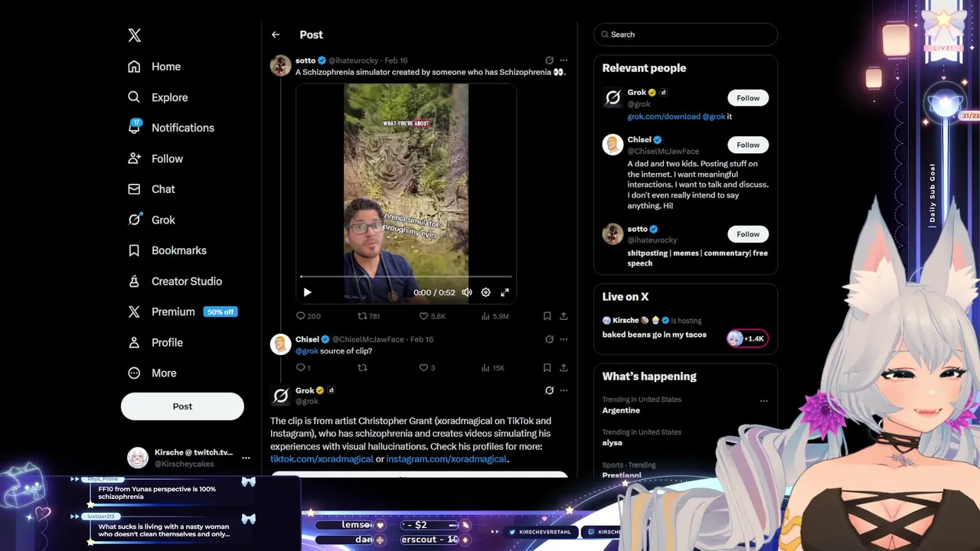Repost Chisel's reply
Screen dimensions: 980x551
[x=362, y=368]
